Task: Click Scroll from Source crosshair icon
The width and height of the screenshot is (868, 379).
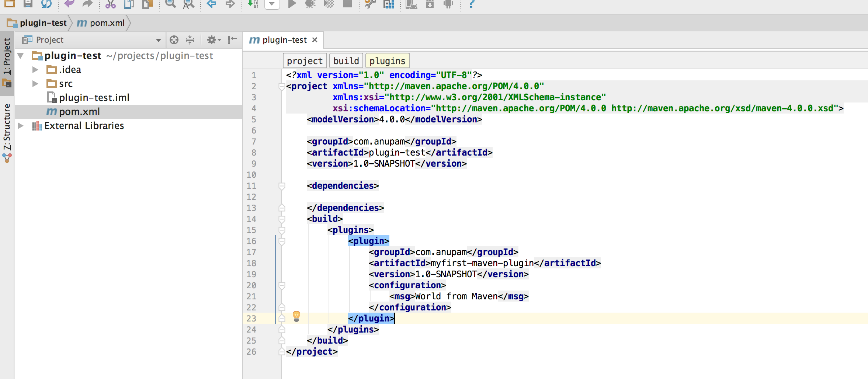Action: tap(174, 40)
